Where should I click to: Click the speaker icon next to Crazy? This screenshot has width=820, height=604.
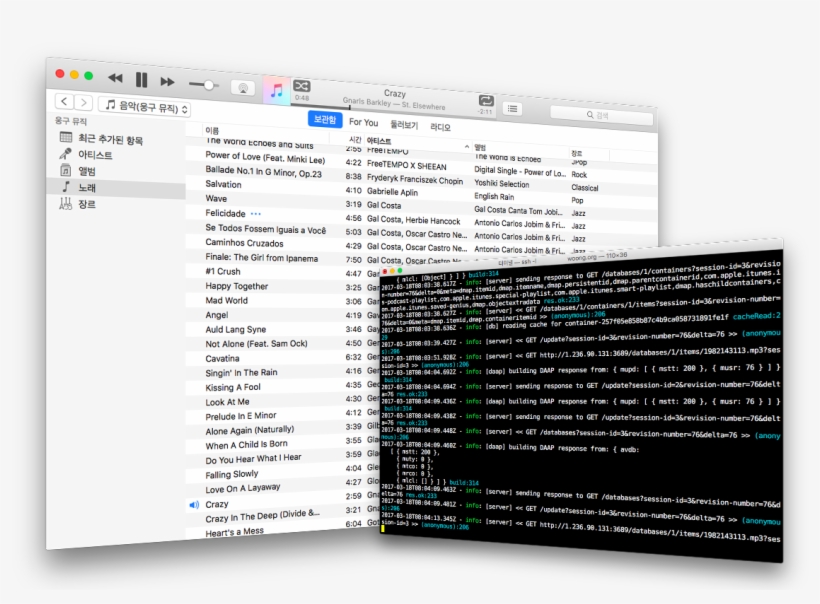[x=194, y=505]
